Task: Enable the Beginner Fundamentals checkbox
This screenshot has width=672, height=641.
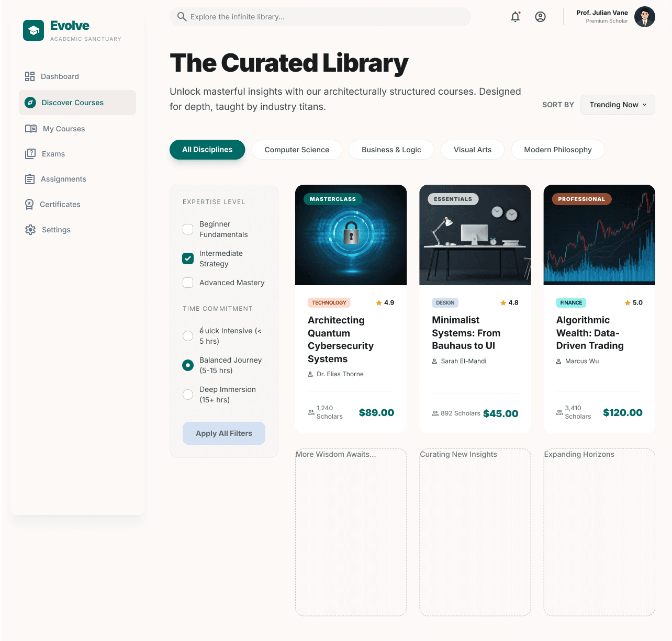Action: (188, 229)
